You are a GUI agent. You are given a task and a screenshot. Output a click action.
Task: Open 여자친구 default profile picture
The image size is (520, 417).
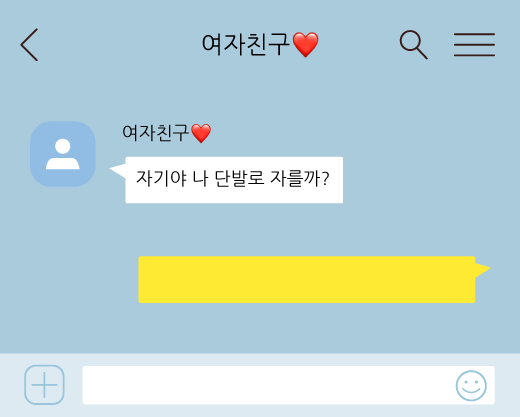[63, 154]
